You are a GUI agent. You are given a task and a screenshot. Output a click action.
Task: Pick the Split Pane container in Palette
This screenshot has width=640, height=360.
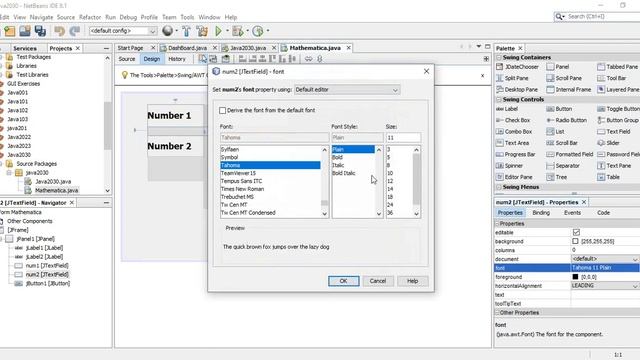[x=512, y=78]
